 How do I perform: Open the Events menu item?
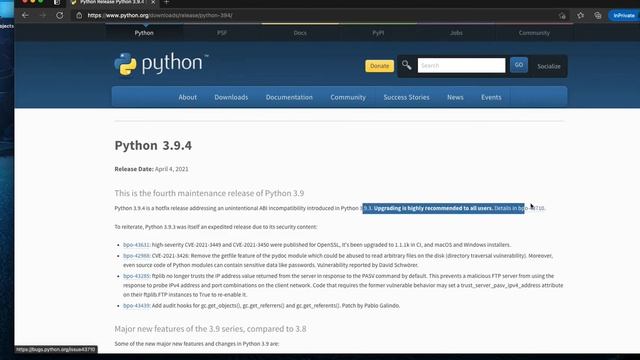[491, 97]
